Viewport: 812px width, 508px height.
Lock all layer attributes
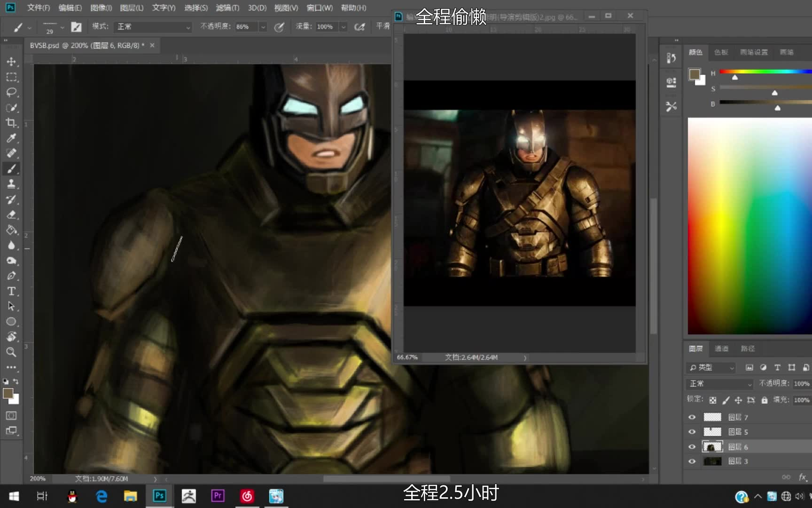point(765,400)
